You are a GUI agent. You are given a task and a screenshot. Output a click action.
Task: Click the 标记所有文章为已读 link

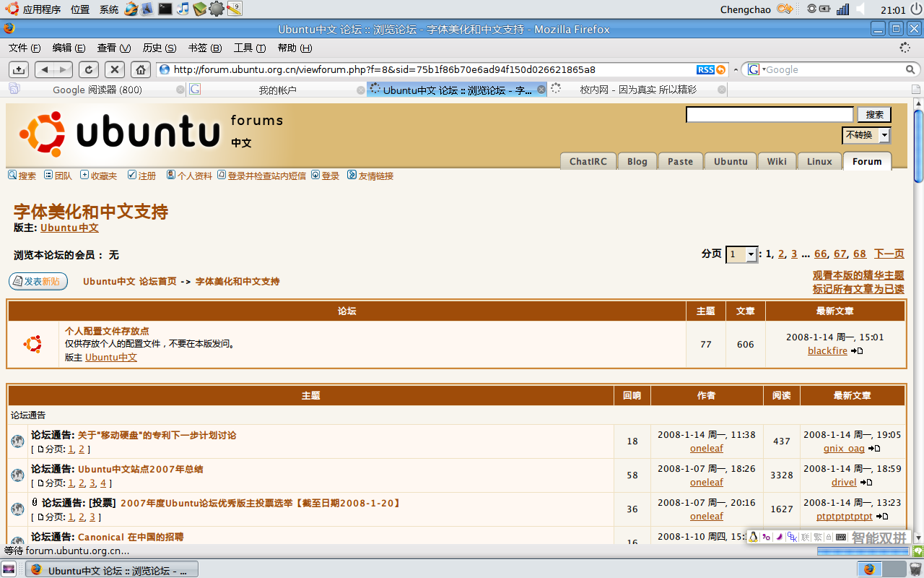858,289
